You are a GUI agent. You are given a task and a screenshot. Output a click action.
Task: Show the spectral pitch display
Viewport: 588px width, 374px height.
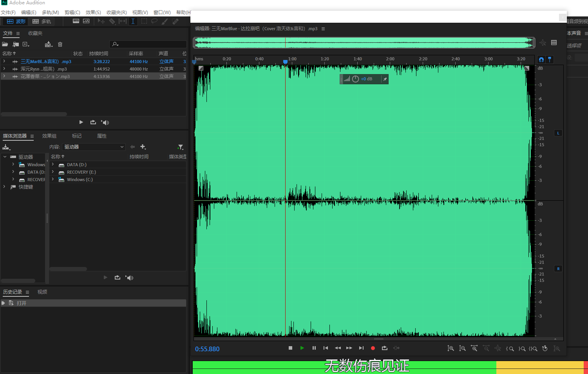click(x=86, y=21)
